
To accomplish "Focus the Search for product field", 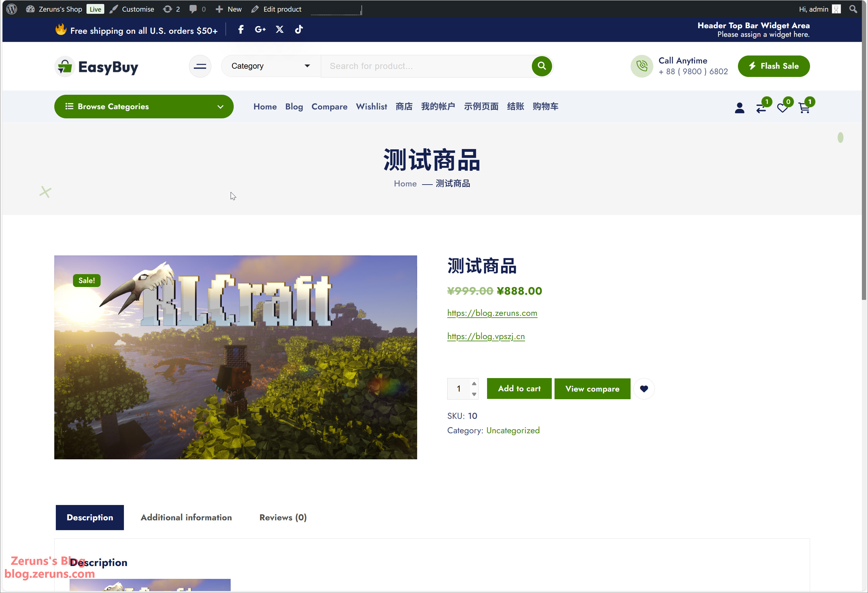I will 426,66.
